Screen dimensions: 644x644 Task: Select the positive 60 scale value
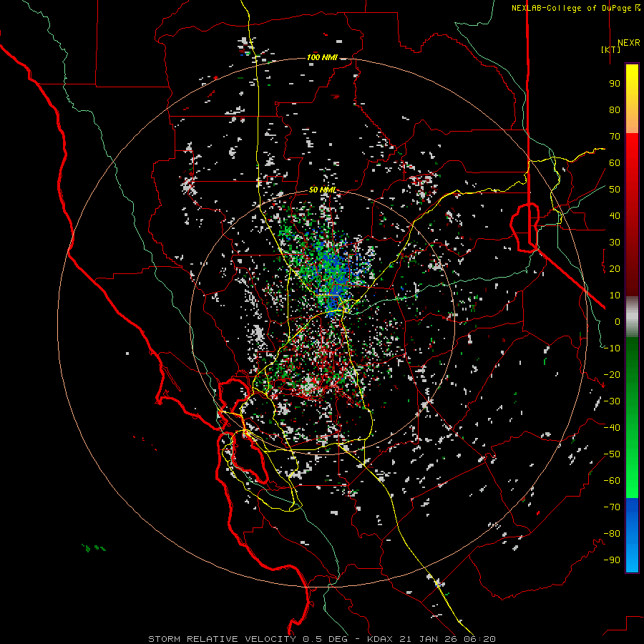(615, 162)
